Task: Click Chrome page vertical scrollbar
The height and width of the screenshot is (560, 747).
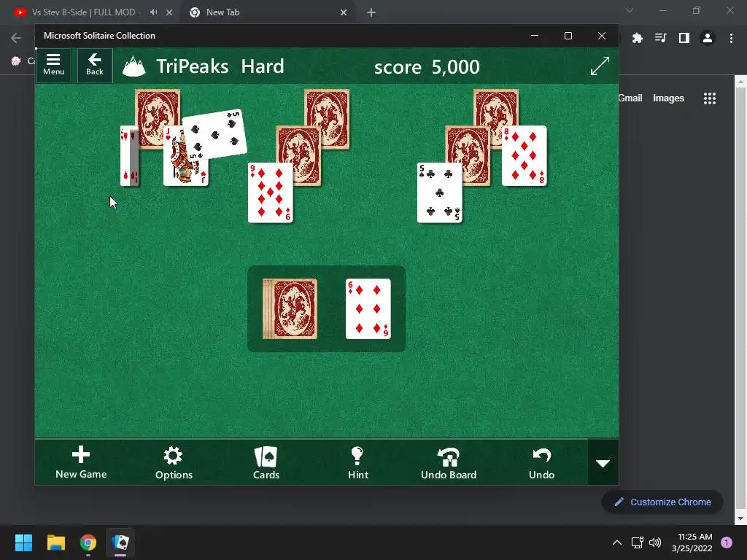Action: tap(740, 300)
